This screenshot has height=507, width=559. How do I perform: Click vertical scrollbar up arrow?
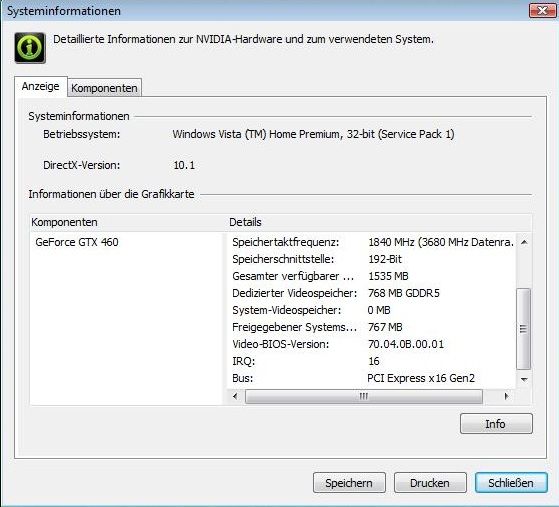(524, 242)
